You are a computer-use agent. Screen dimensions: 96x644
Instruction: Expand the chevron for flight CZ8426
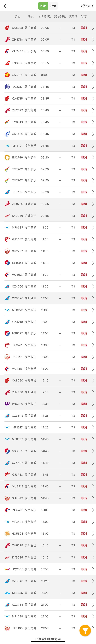click(93, 298)
